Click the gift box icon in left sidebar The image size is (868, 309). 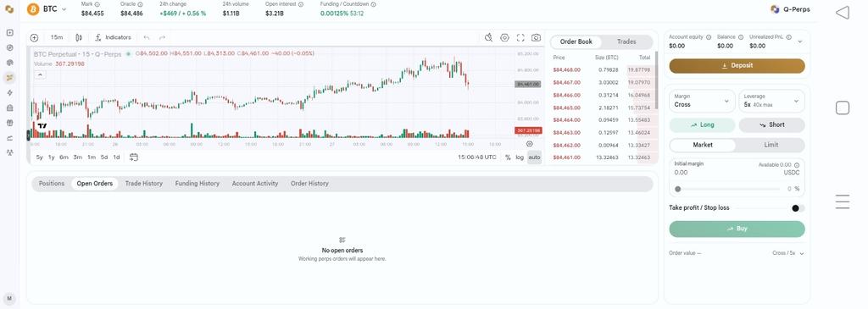(9, 123)
